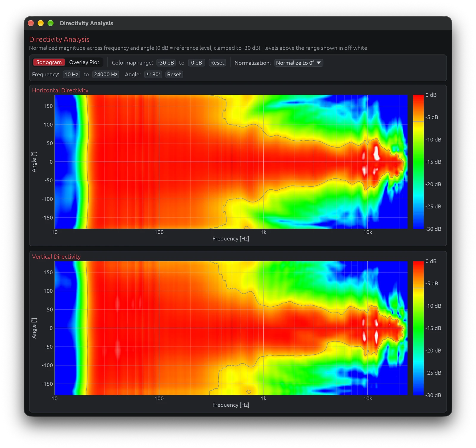Click the -30 dB label on horizontal colorbar
Screen dimensions: 476x448
(x=433, y=229)
